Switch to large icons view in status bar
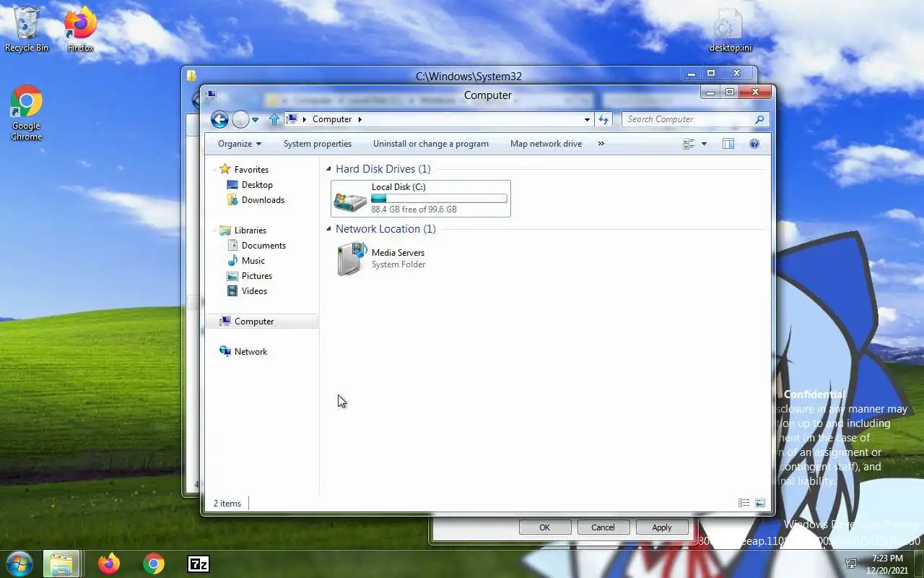Image resolution: width=924 pixels, height=578 pixels. 760,503
